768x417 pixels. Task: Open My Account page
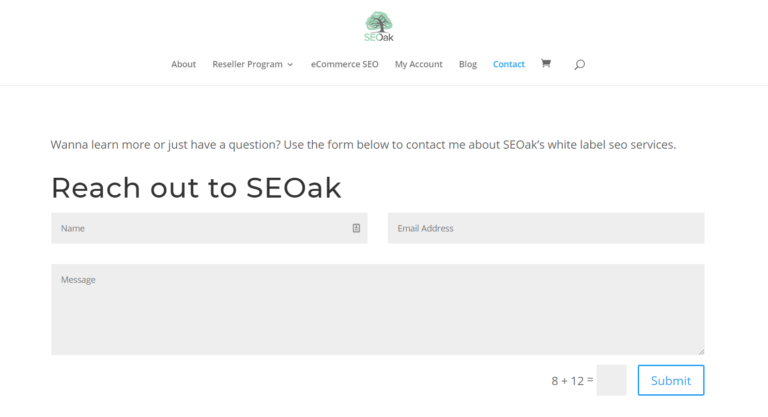(x=418, y=64)
